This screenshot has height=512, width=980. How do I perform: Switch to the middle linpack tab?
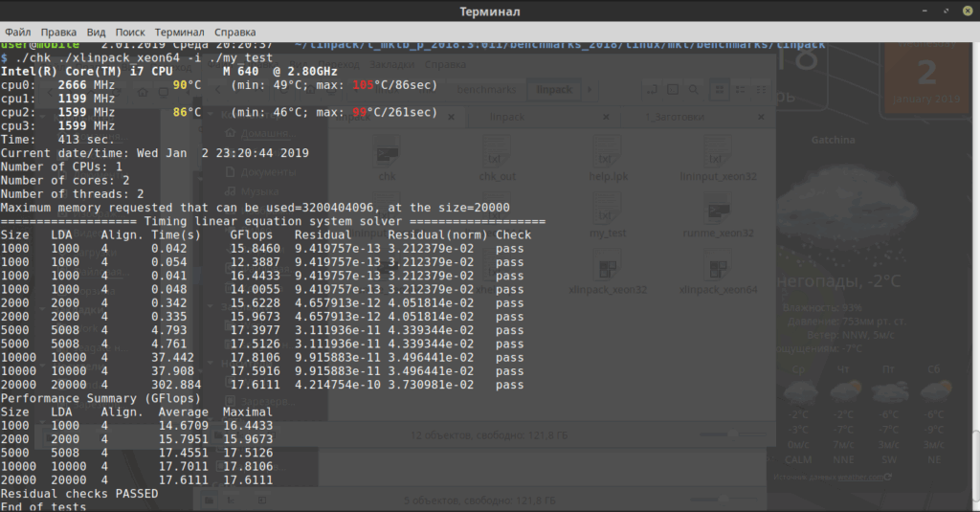(507, 117)
